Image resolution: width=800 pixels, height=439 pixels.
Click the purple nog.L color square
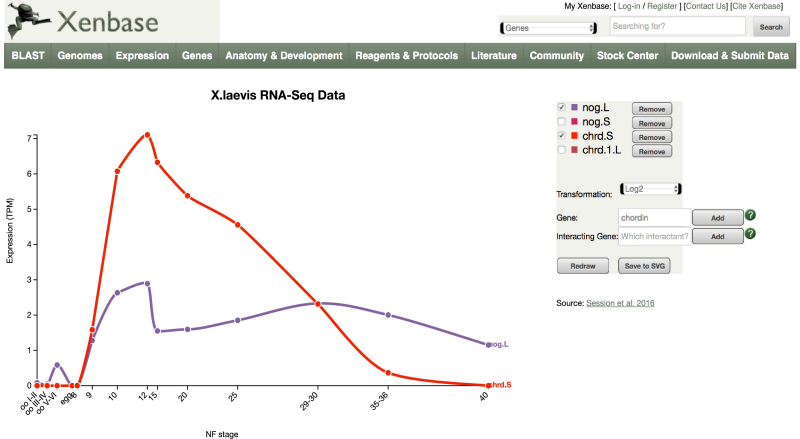(573, 107)
